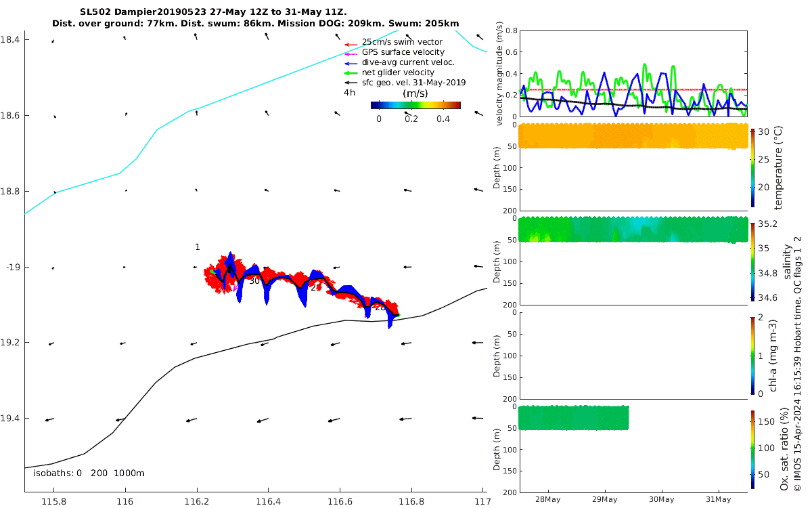Click the '29May' time axis tick label
The height and width of the screenshot is (508, 812).
point(604,500)
